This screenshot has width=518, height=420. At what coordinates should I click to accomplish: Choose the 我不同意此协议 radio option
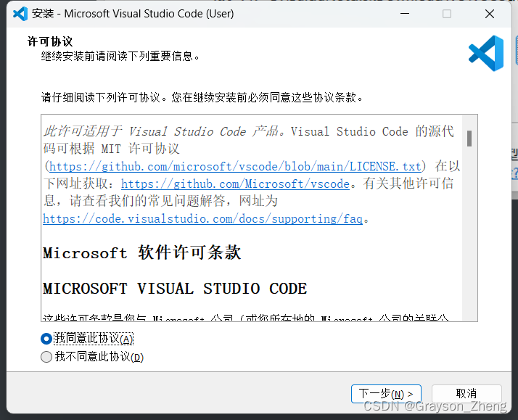(47, 357)
